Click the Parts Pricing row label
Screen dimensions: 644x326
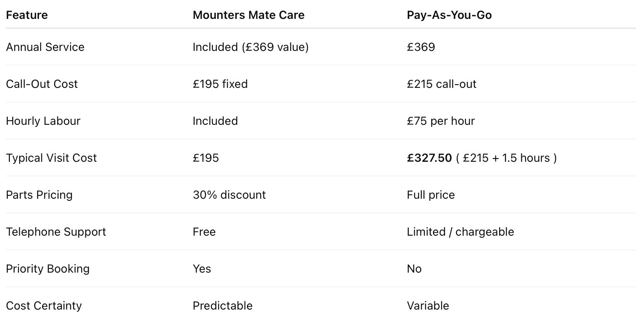pos(39,195)
